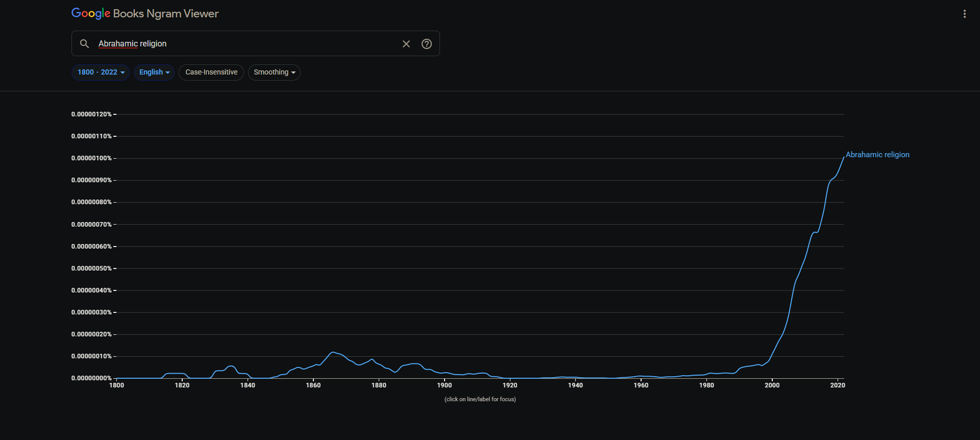Click the y-axis label 0.00000050%
Screen dimensions: 980x440
91,268
